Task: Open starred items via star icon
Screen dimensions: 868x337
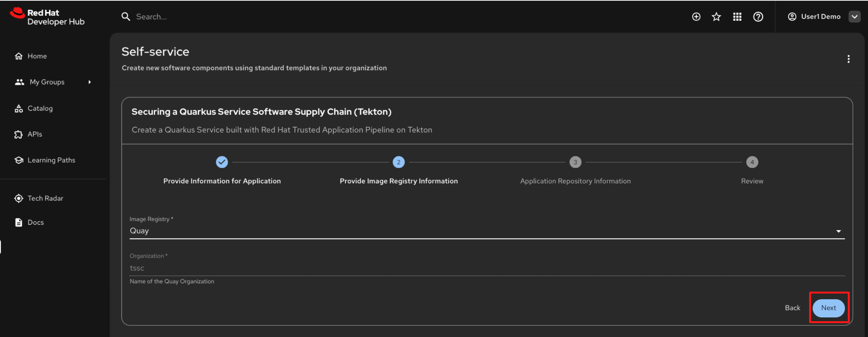Action: click(716, 17)
